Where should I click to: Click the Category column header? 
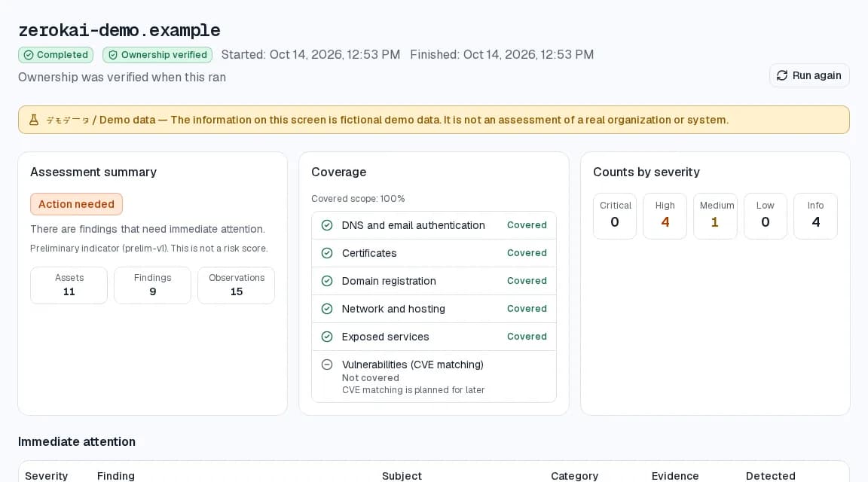(575, 476)
